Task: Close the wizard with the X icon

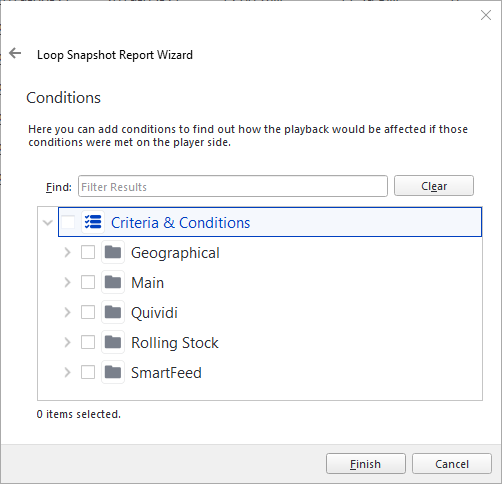Action: (486, 15)
